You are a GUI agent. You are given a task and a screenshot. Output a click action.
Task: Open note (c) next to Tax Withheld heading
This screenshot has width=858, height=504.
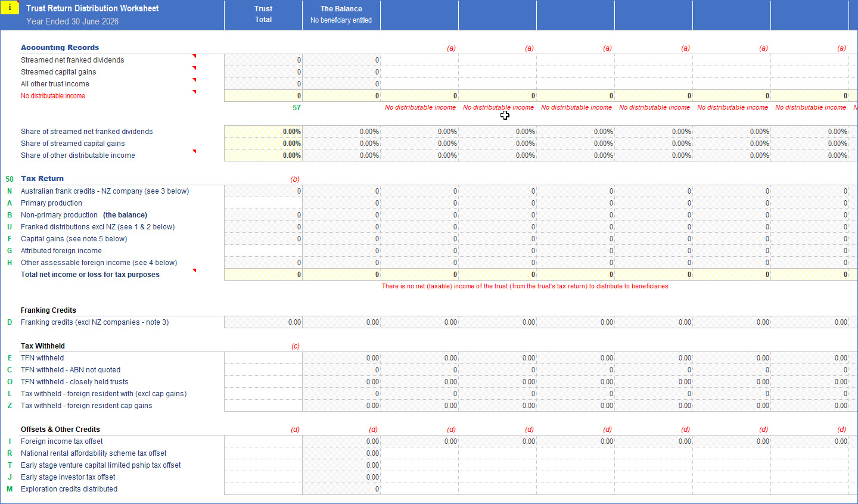[295, 346]
